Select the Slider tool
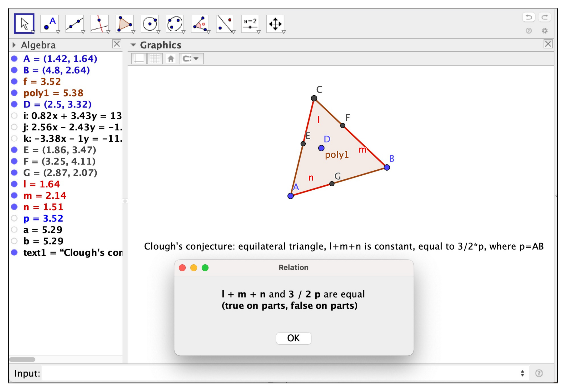The image size is (566, 392). (x=250, y=24)
